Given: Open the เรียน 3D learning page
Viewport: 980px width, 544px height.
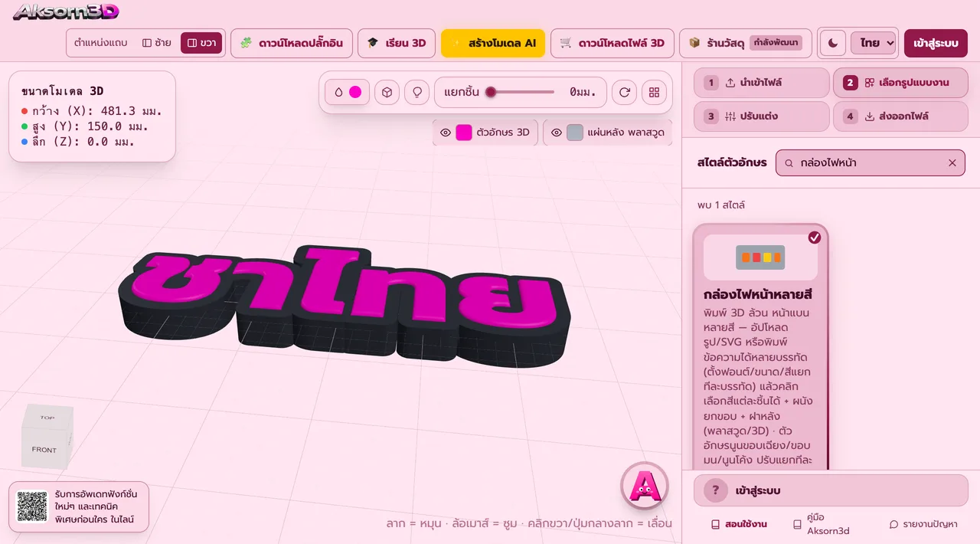Looking at the screenshot, I should [x=397, y=43].
